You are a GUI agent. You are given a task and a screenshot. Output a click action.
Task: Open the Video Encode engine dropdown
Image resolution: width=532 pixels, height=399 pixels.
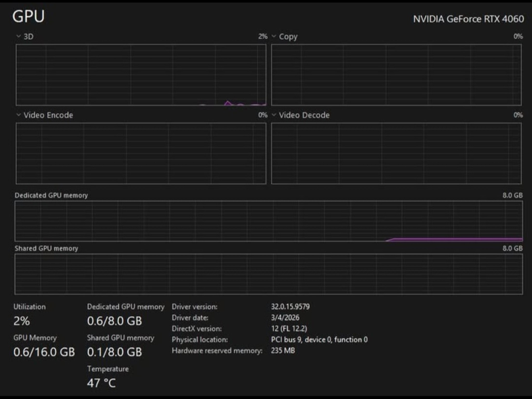coord(18,115)
